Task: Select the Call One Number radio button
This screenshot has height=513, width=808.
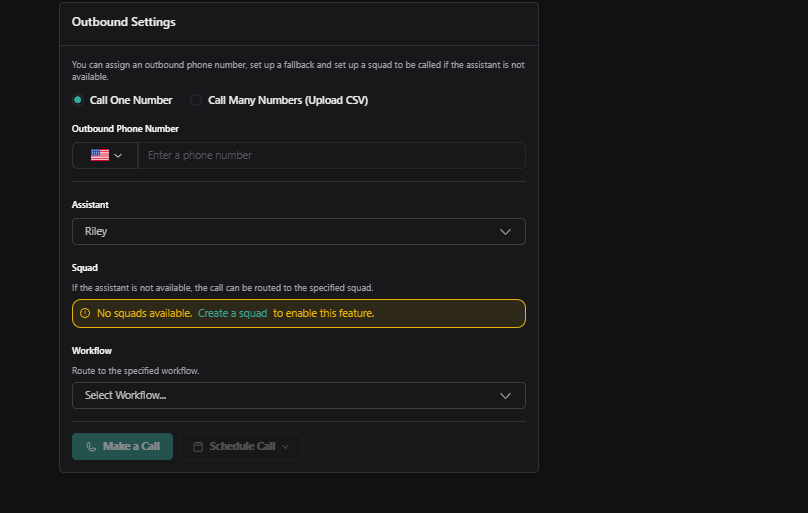Action: click(x=78, y=100)
